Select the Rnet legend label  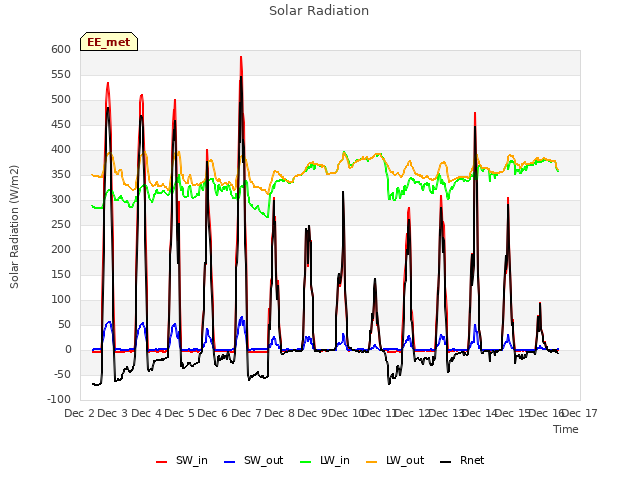(472, 460)
